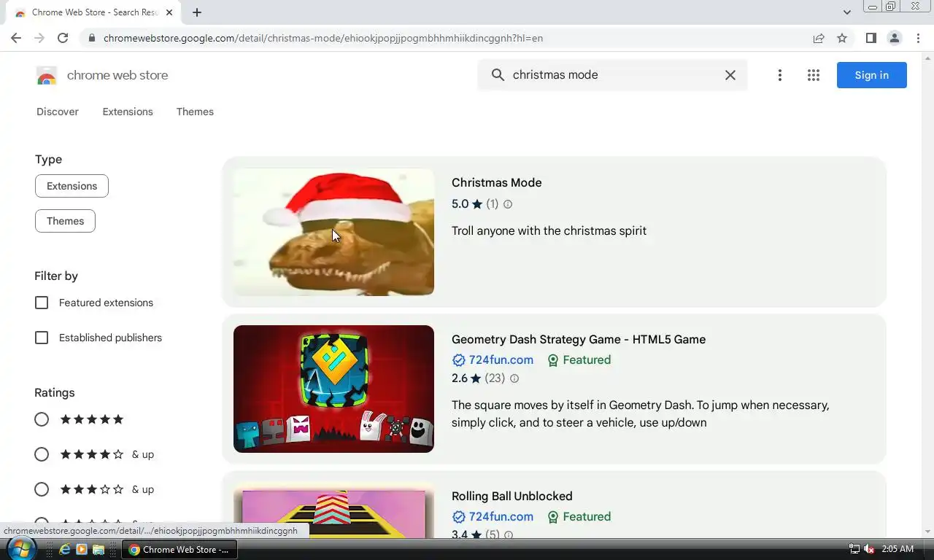Click the search magnifier icon
This screenshot has width=934, height=560.
pos(498,75)
